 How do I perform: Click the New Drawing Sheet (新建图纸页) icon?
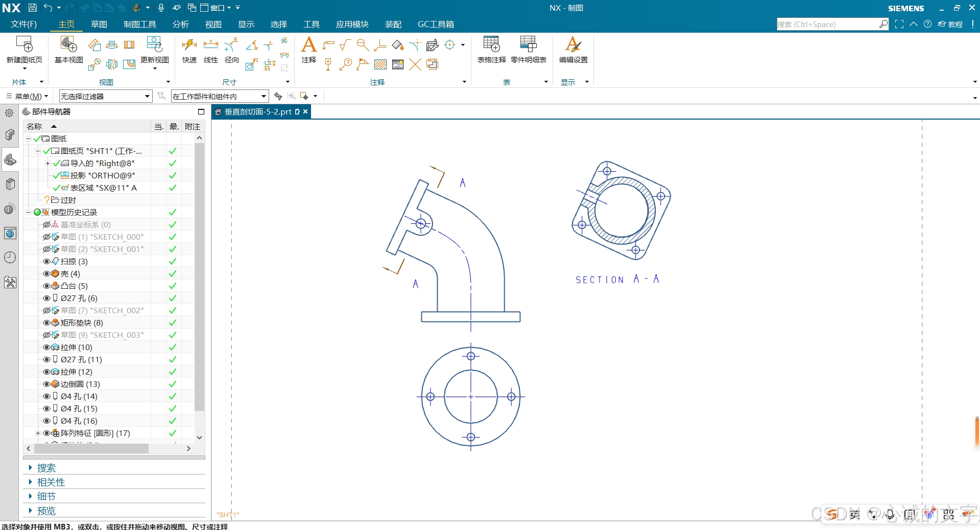24,44
